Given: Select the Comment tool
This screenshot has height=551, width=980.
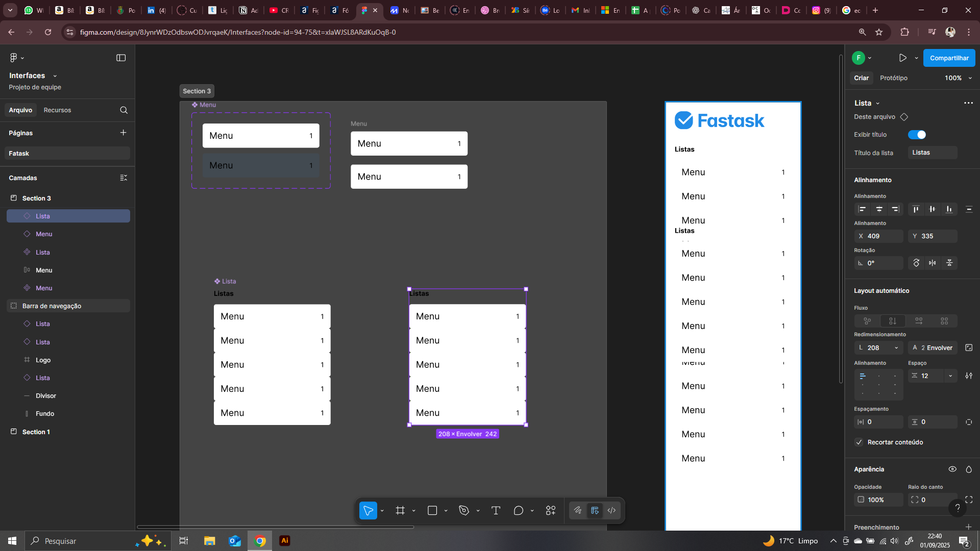Looking at the screenshot, I should [519, 510].
